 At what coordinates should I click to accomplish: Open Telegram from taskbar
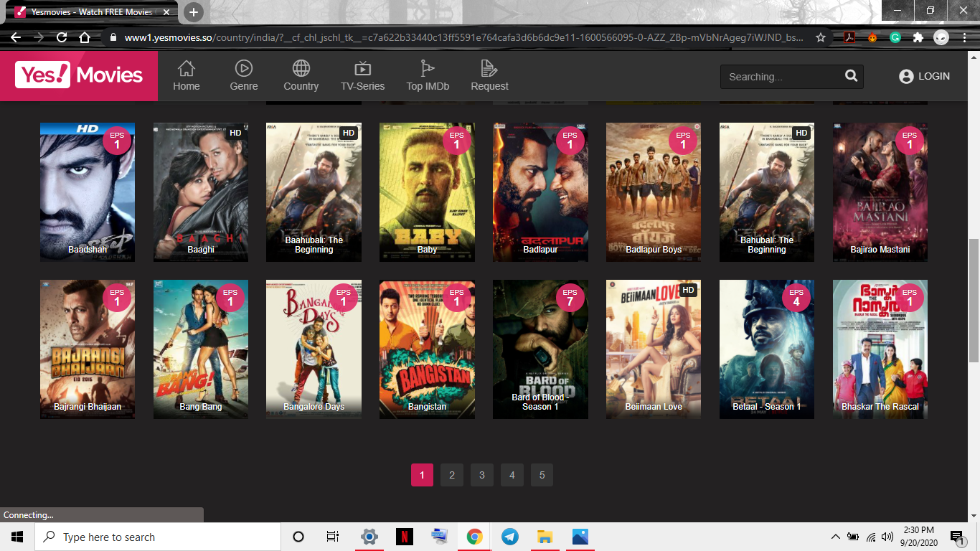click(510, 537)
